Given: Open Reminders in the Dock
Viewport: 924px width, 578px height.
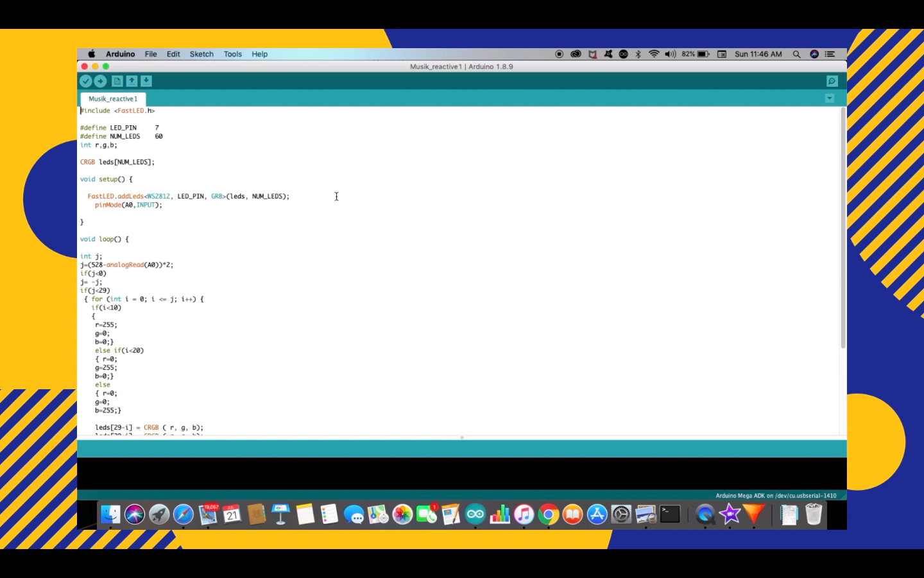Looking at the screenshot, I should point(329,514).
